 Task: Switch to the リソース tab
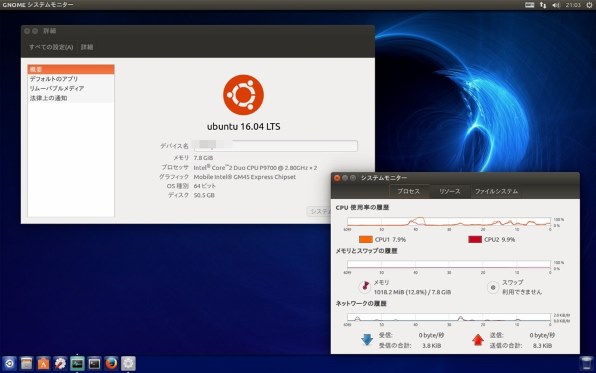click(450, 191)
